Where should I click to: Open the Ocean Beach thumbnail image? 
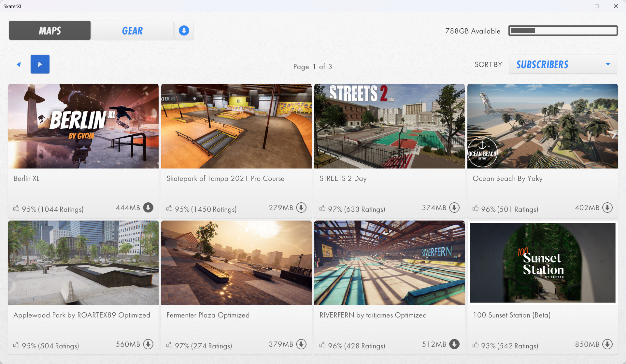[x=543, y=126]
